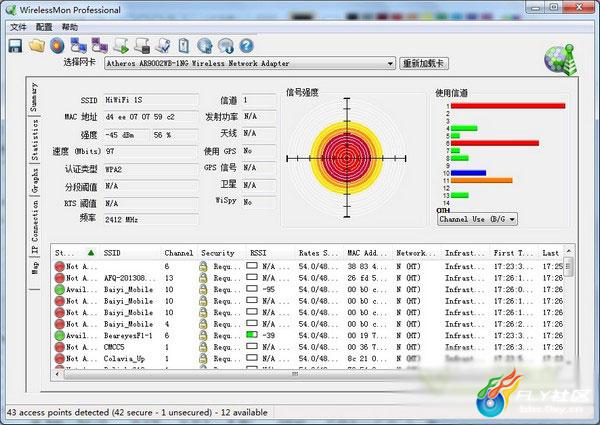Click green status circle of BeareyesF1-1 row
Screen dimensions: 600x425
click(x=59, y=335)
